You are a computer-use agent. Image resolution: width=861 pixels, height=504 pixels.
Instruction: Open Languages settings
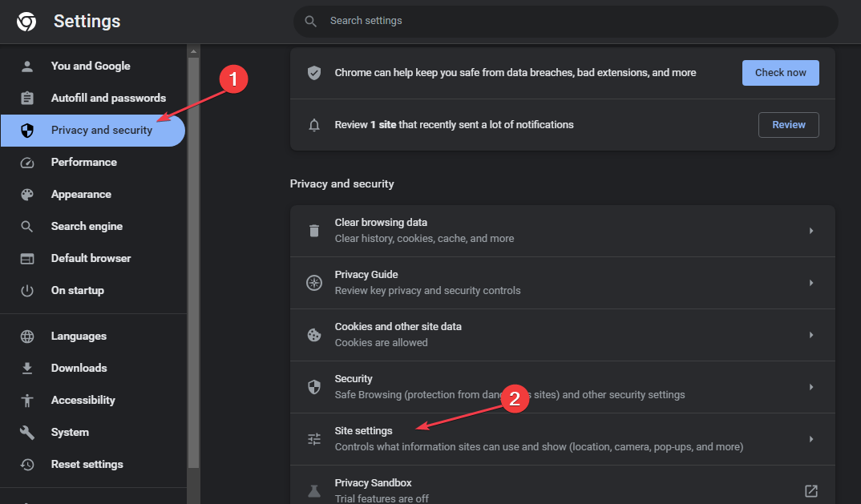point(93,337)
